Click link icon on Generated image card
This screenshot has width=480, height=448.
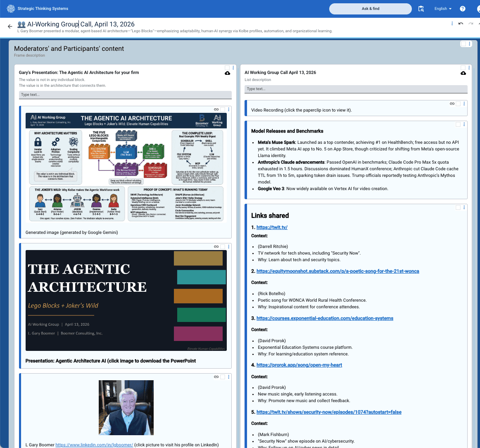click(x=216, y=110)
